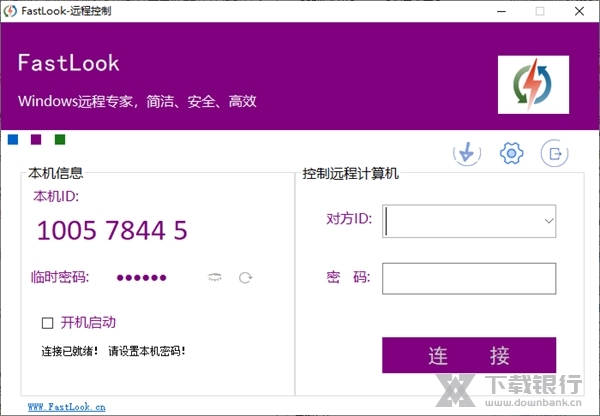Viewport: 600px width, 416px height.
Task: Open the WWW.FastLook.cn link
Action: [67, 406]
